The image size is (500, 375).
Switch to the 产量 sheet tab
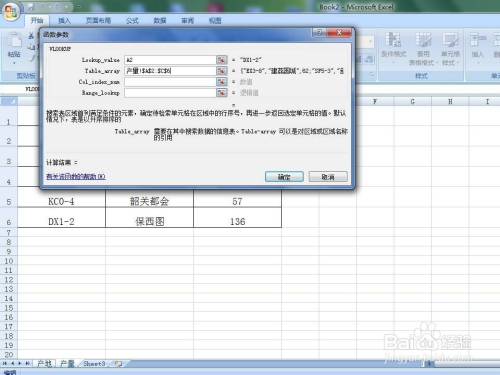pos(67,363)
